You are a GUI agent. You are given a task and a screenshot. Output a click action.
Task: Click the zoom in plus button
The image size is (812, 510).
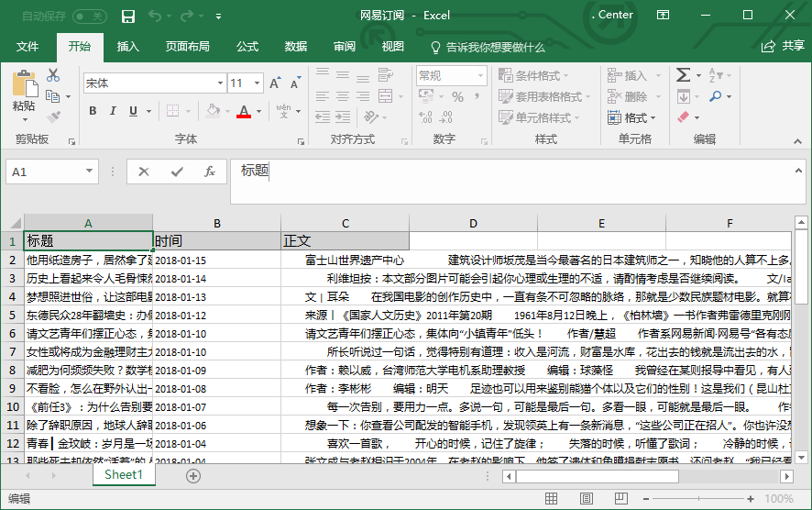[x=751, y=499]
